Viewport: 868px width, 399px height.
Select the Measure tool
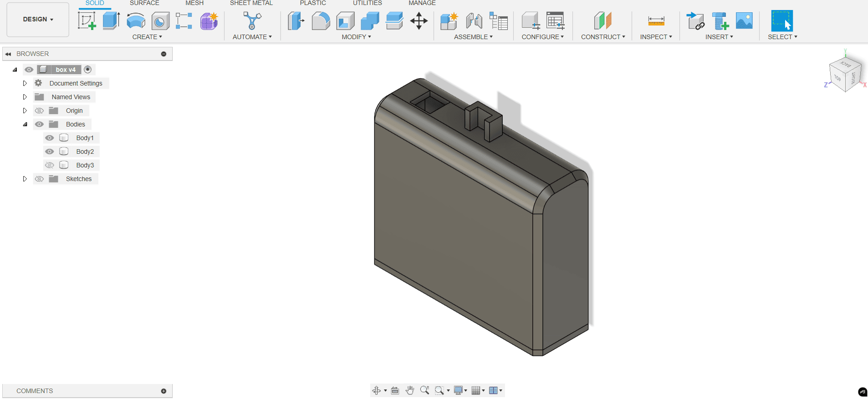656,21
